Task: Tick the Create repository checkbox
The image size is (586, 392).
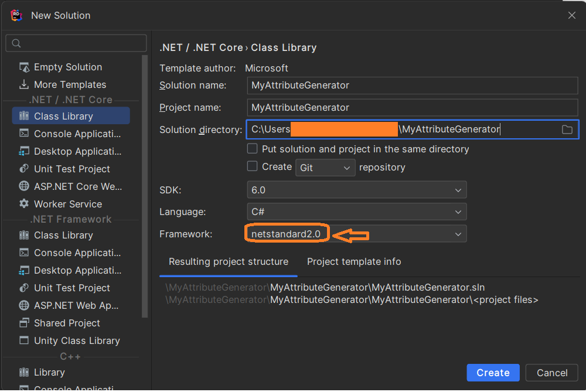Action: coord(252,166)
